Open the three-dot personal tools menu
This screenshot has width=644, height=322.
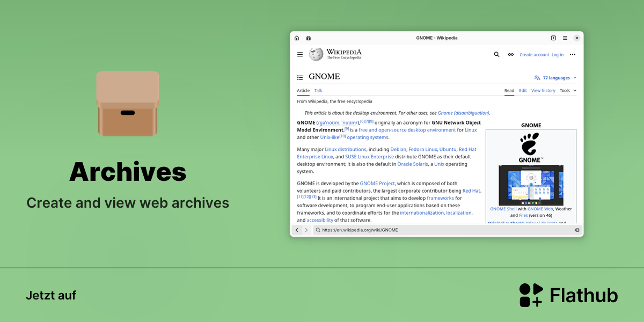(573, 55)
